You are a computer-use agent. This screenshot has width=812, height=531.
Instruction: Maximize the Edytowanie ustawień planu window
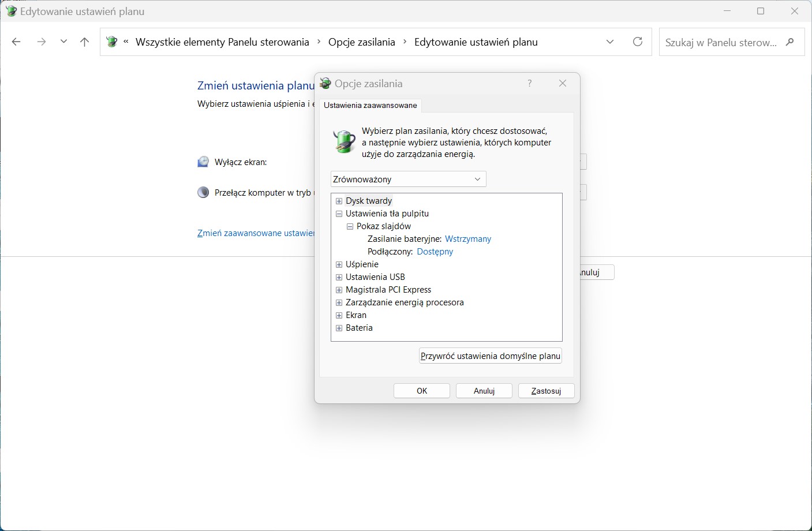coord(761,11)
